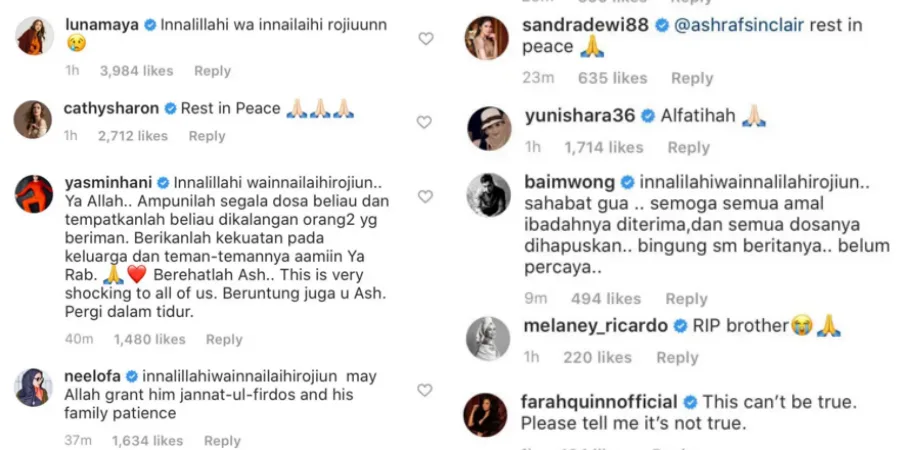Like lunamaya's comment with the heart icon

425,38
